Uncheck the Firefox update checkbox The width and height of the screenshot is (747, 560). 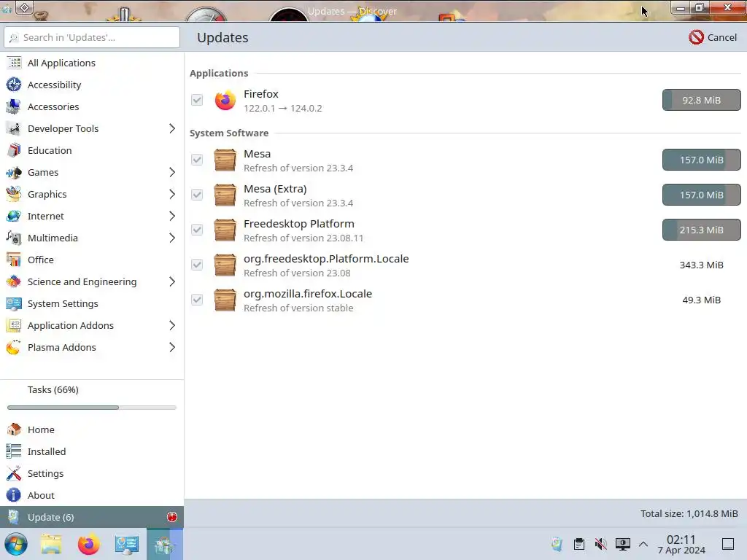(197, 100)
